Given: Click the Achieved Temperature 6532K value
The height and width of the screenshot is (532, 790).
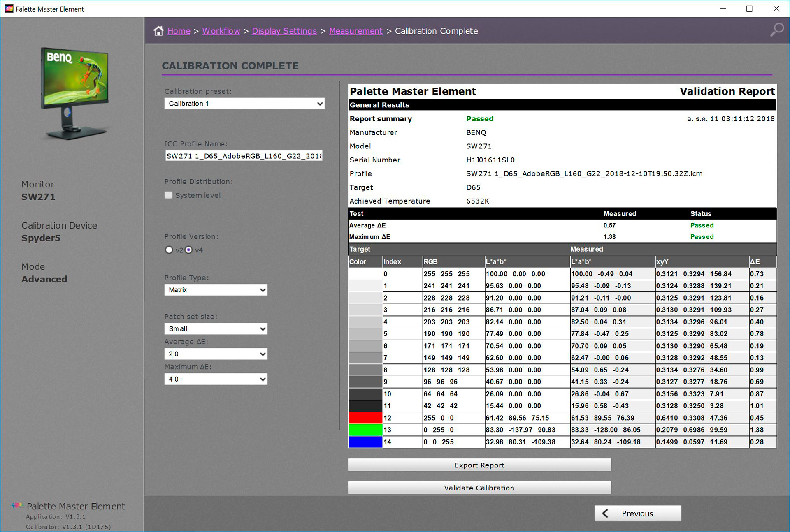Looking at the screenshot, I should click(478, 201).
